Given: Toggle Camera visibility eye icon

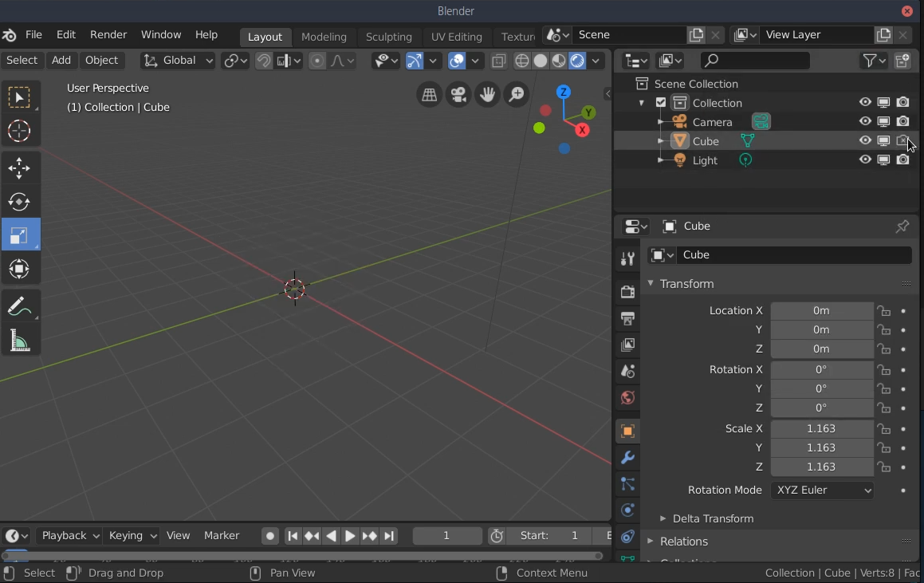Looking at the screenshot, I should coord(864,121).
